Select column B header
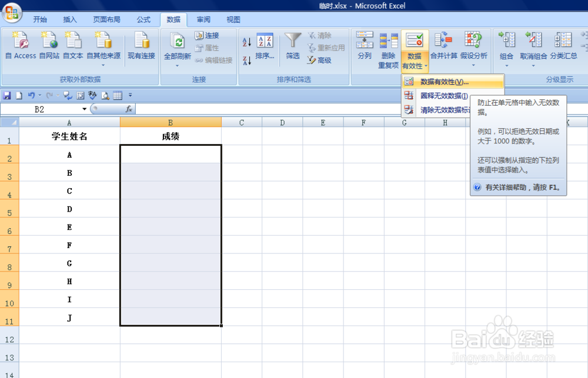 171,122
